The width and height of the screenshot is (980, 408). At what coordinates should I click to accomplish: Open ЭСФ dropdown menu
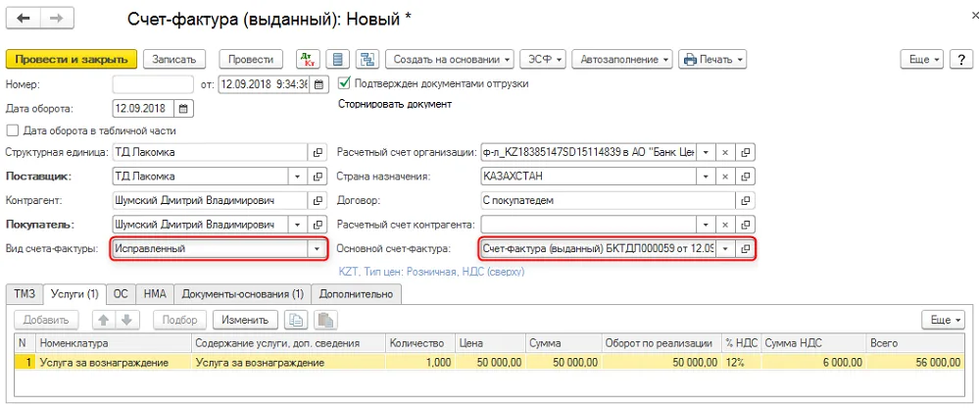click(x=543, y=60)
